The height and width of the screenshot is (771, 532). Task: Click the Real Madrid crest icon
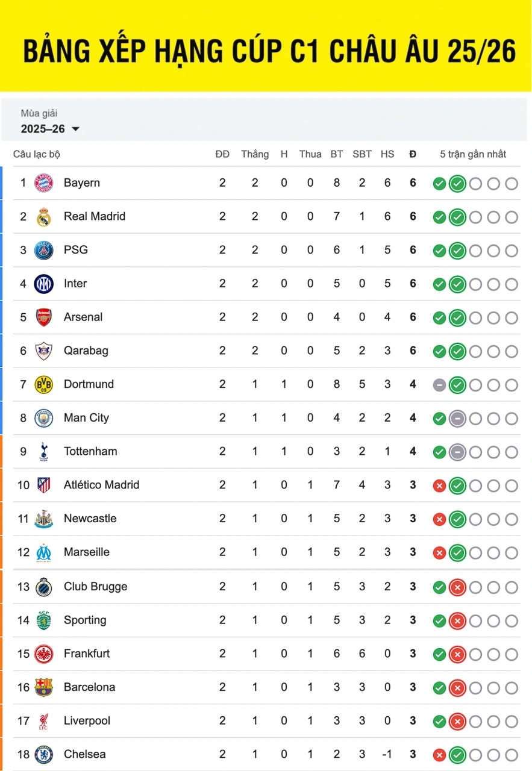tap(44, 217)
